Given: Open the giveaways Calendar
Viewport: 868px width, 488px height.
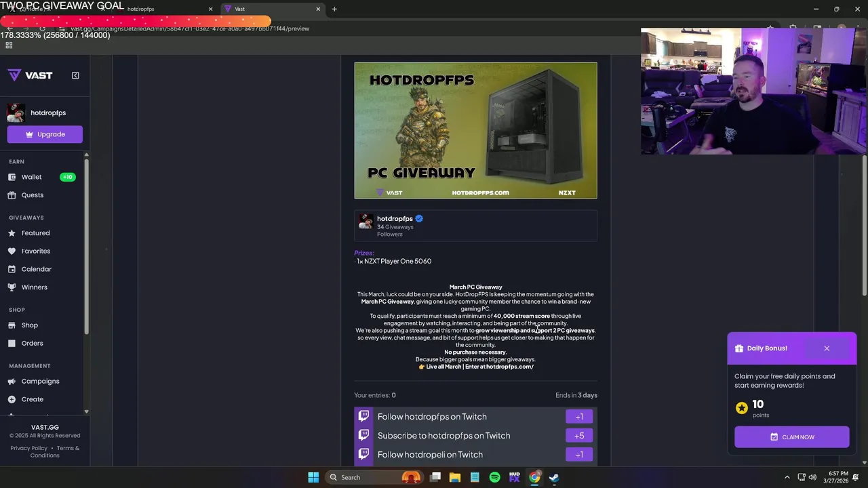Looking at the screenshot, I should pos(36,269).
